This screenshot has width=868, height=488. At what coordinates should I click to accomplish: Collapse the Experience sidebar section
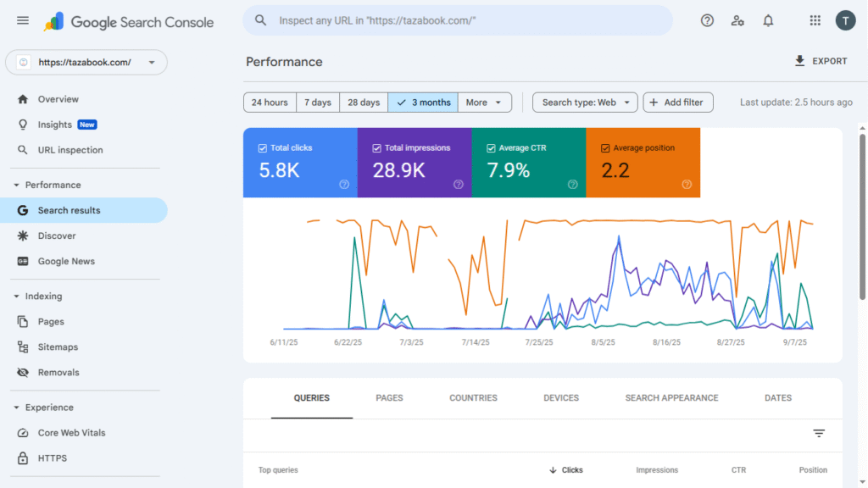(x=17, y=408)
